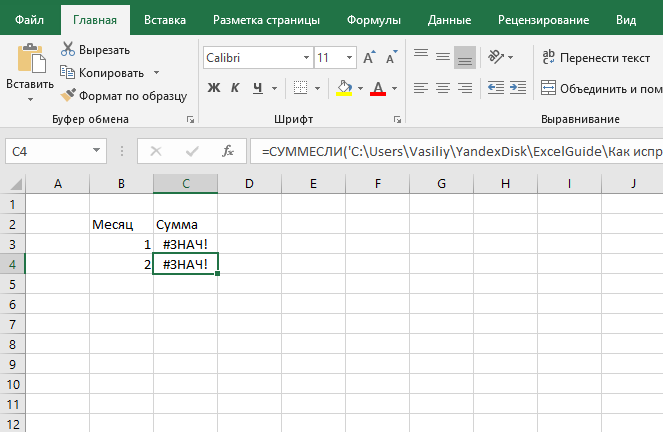The image size is (663, 432).
Task: Switch to the Вставка tab
Action: (165, 20)
